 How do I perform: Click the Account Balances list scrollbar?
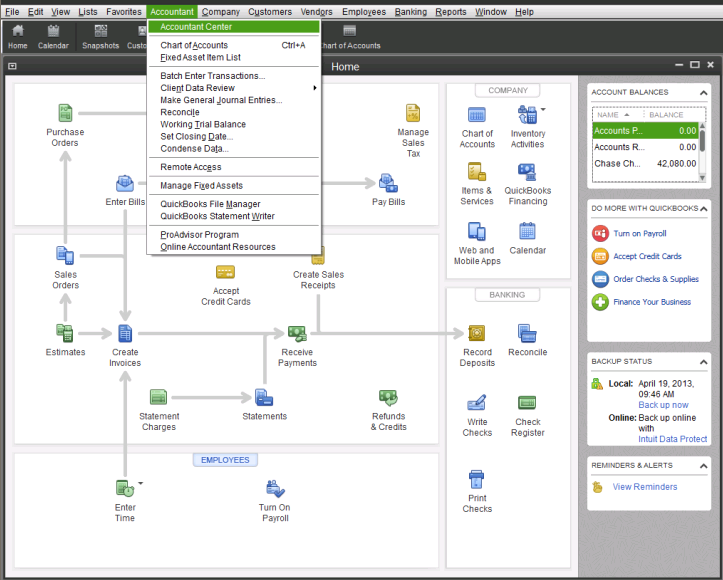pos(702,152)
